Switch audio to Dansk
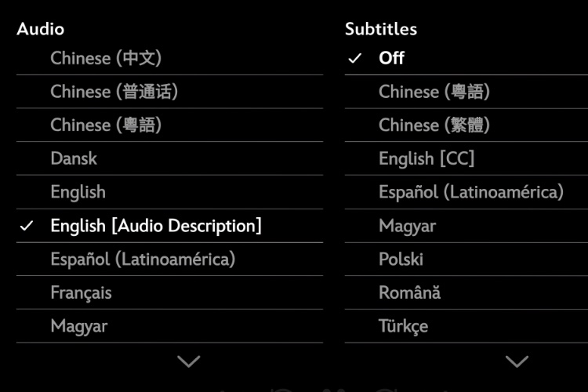 [74, 158]
